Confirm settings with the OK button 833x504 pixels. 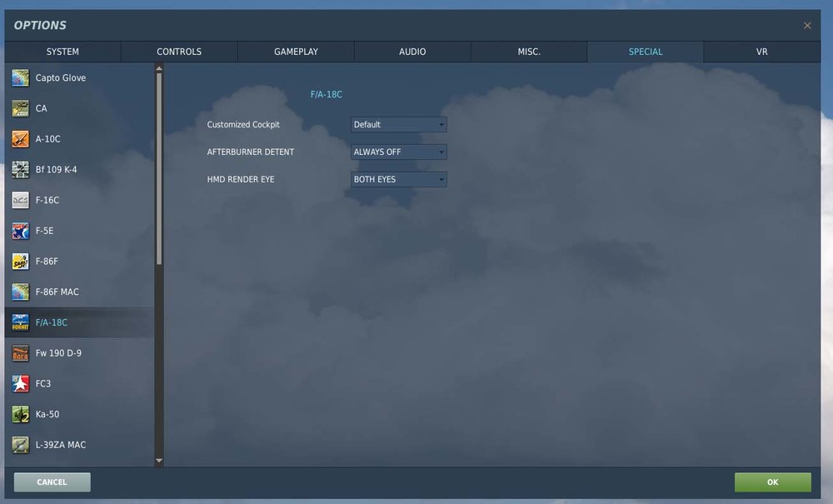(x=772, y=482)
